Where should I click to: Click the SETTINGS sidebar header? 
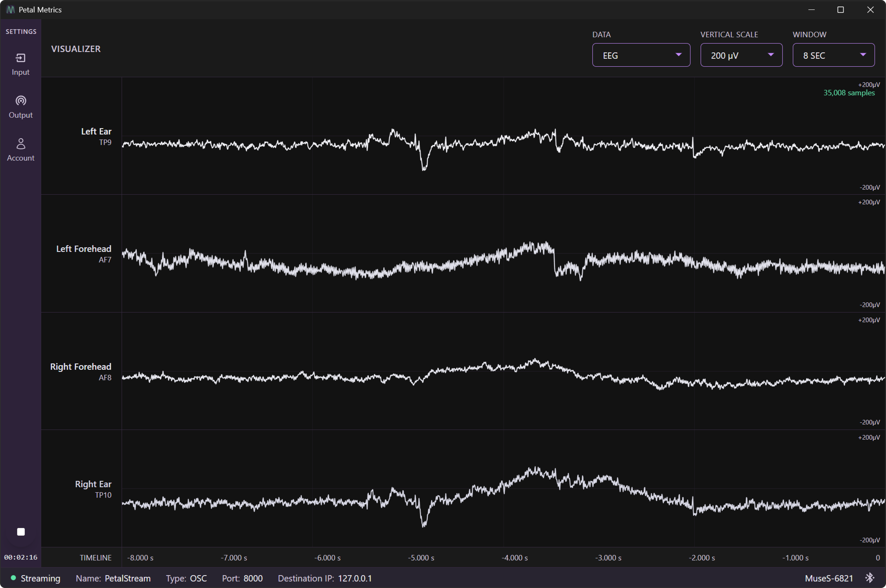21,32
